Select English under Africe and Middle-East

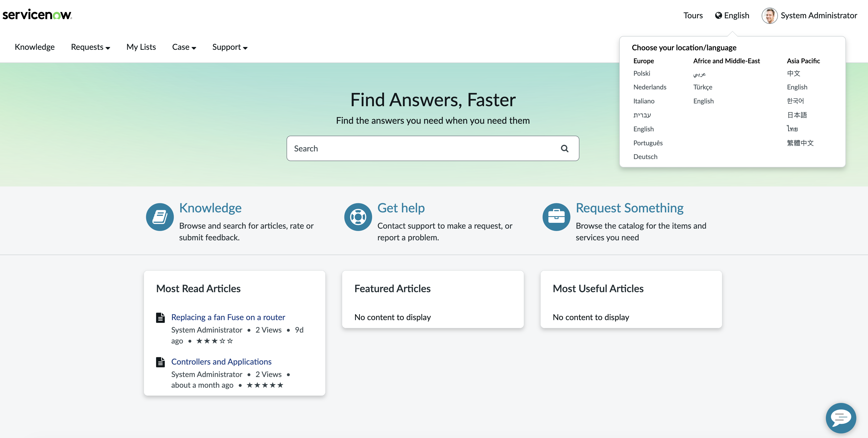point(704,101)
